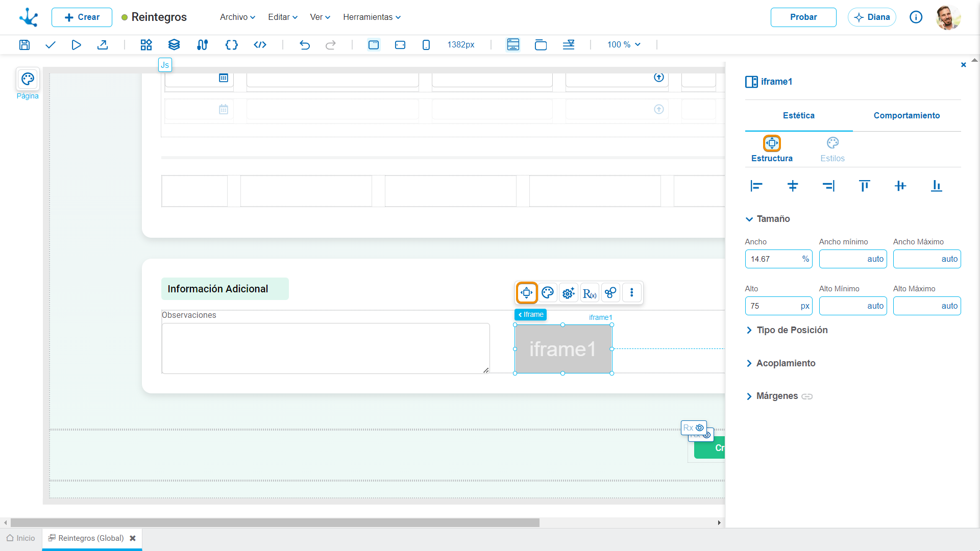This screenshot has height=551, width=980.
Task: Open the user profile avatar
Action: point(948,17)
